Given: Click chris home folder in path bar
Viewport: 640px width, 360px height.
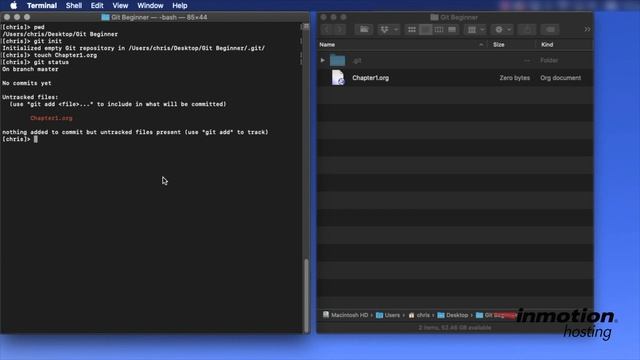Looking at the screenshot, I should point(419,315).
